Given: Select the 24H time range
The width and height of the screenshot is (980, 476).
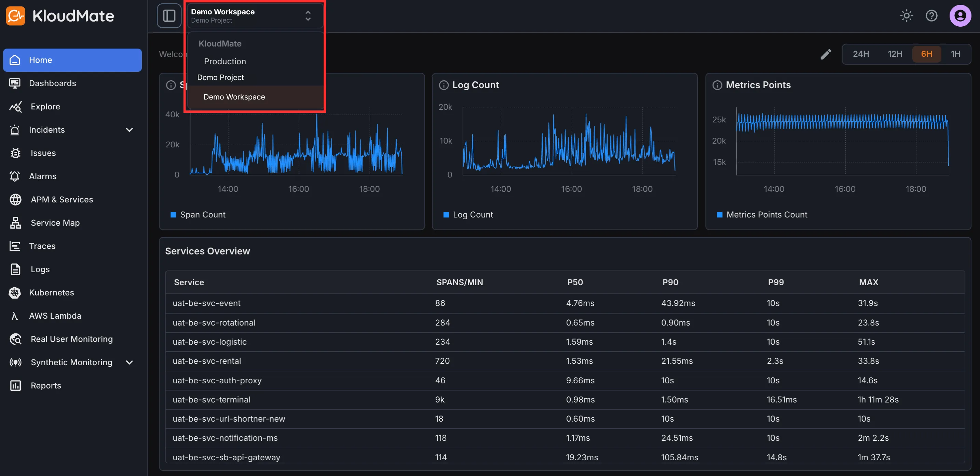Looking at the screenshot, I should (861, 54).
